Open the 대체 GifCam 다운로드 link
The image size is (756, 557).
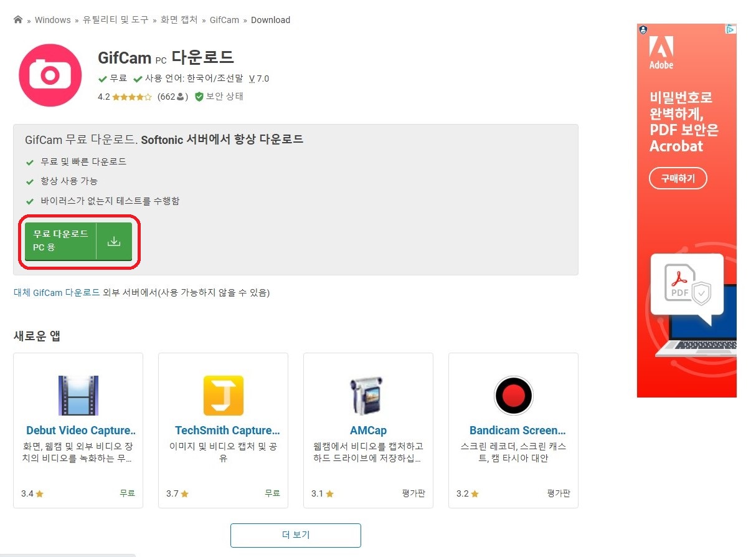tap(57, 292)
